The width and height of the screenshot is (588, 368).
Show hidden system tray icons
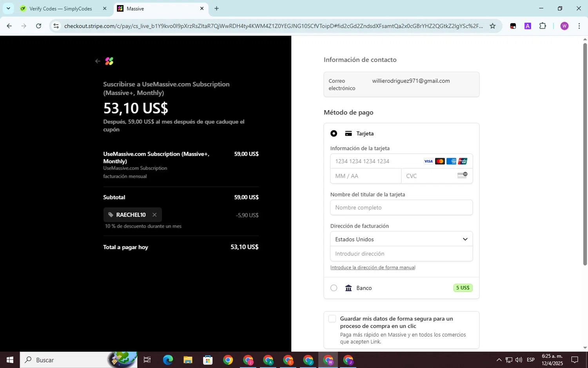click(x=499, y=360)
